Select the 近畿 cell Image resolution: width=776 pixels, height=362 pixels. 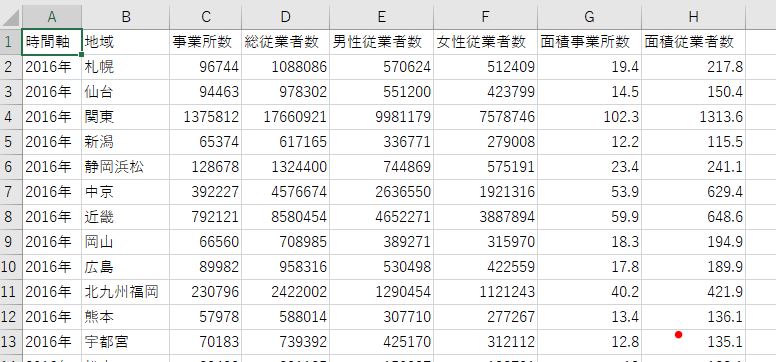coord(126,217)
